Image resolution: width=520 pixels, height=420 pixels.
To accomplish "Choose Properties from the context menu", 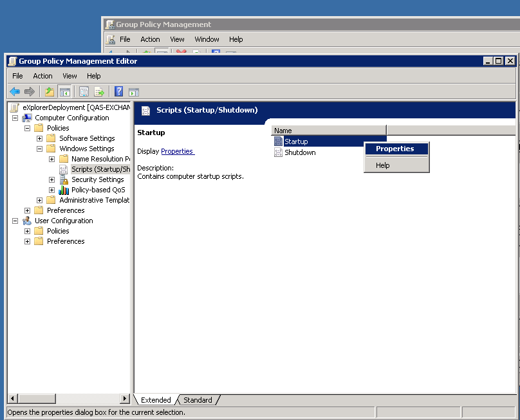I will (x=395, y=149).
